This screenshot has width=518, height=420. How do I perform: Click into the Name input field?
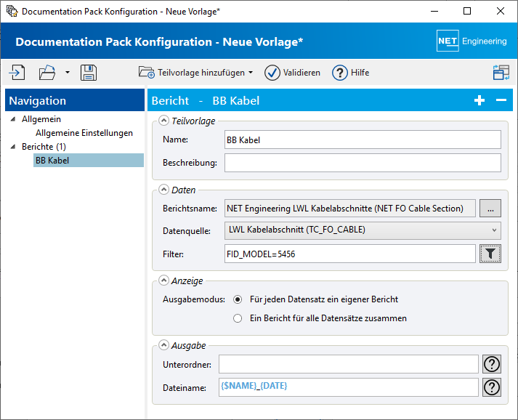coord(363,140)
